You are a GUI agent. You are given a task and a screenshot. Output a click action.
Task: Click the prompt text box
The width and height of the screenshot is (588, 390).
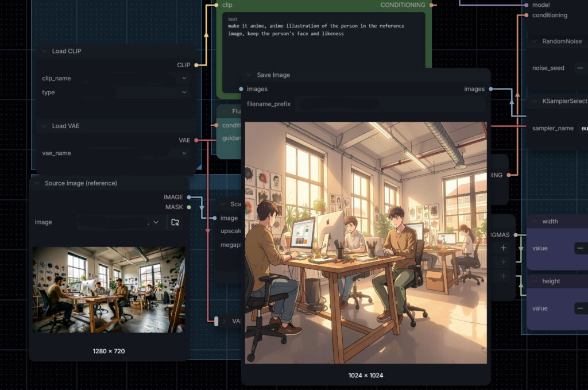[x=324, y=52]
